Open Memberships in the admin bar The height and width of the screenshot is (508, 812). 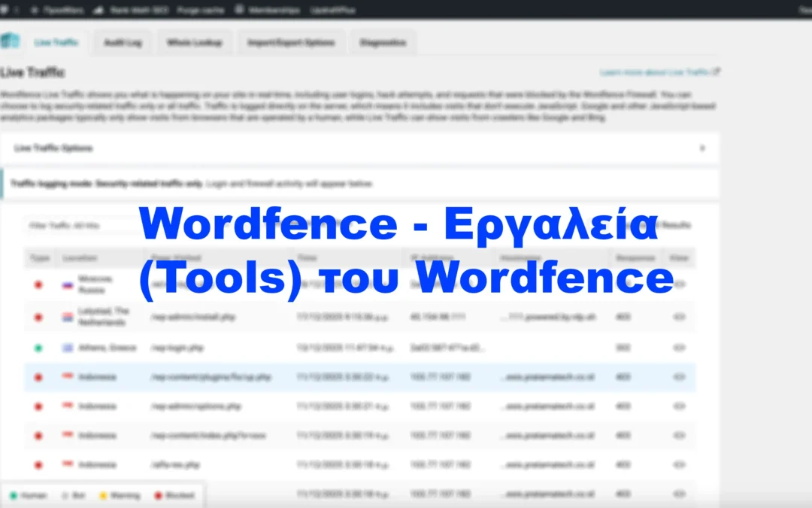[267, 10]
